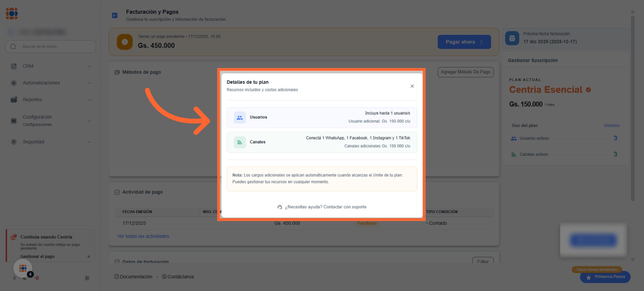Expand the Seguridad menu chevron
This screenshot has width=644, height=291.
[90, 142]
